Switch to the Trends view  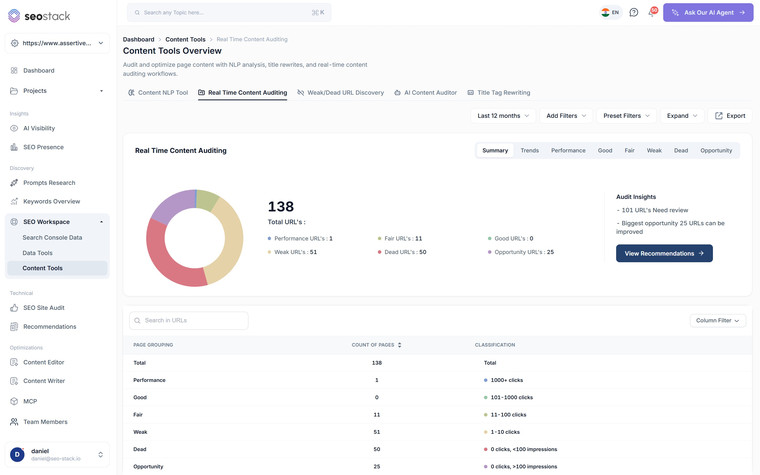coord(530,151)
